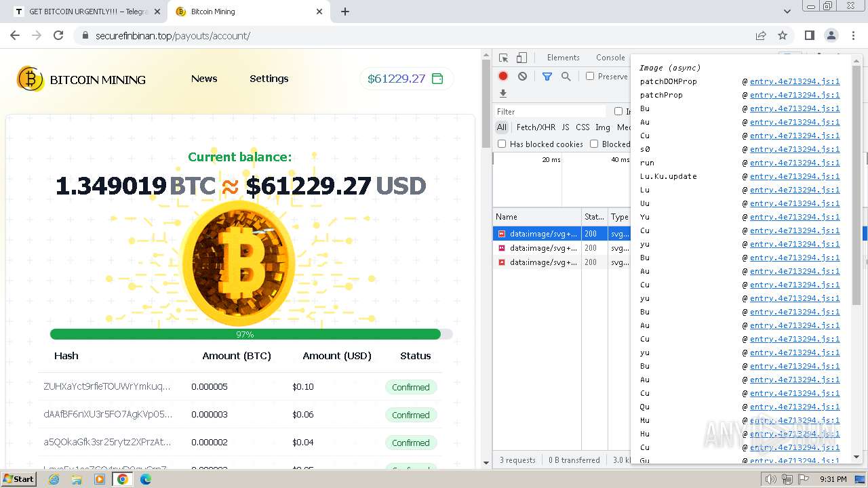Toggle the Blocked requests checkbox
This screenshot has width=868, height=488.
[x=594, y=144]
